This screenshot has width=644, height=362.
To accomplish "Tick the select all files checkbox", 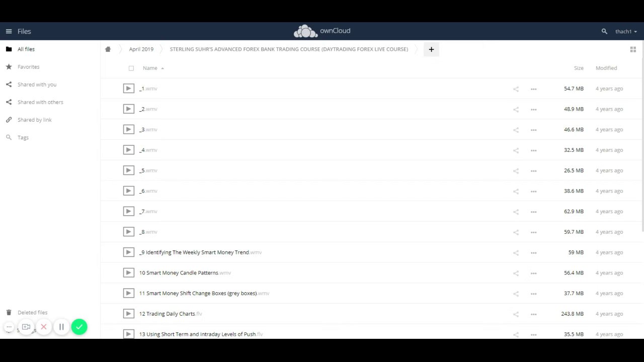I will click(x=131, y=68).
